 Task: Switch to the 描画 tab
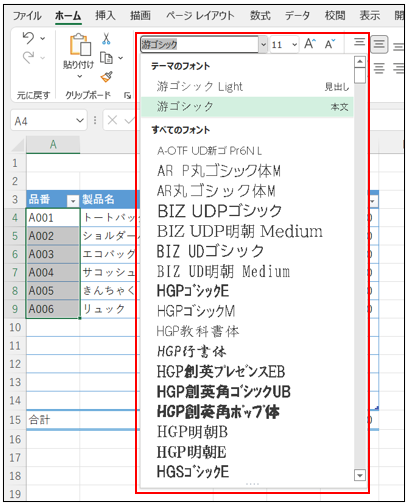point(140,15)
